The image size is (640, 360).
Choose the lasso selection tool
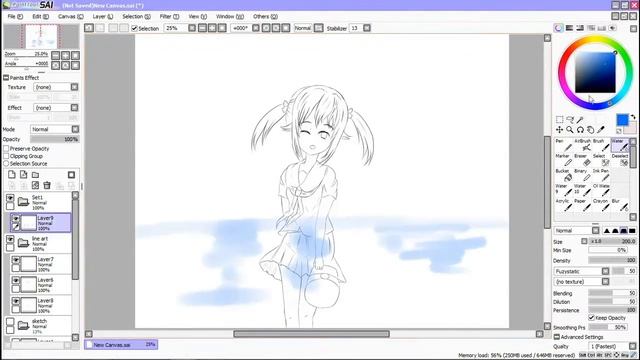[x=570, y=120]
